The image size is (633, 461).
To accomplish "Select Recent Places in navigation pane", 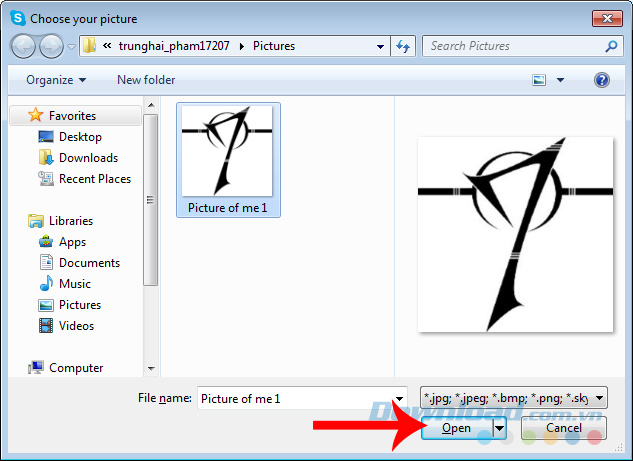I will [x=95, y=179].
